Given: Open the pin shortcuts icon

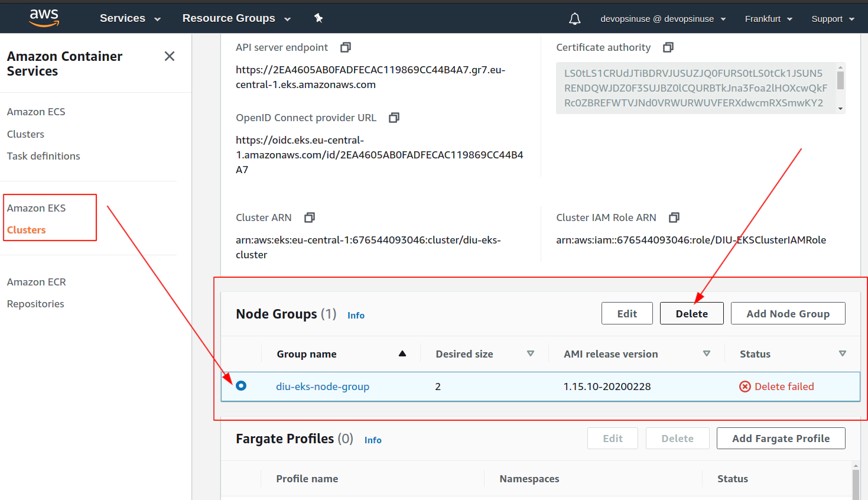Looking at the screenshot, I should pyautogui.click(x=318, y=18).
